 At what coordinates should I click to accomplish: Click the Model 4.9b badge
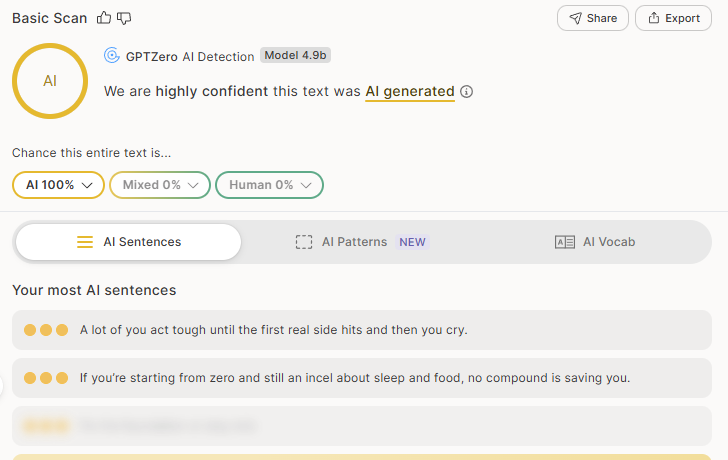pyautogui.click(x=295, y=55)
